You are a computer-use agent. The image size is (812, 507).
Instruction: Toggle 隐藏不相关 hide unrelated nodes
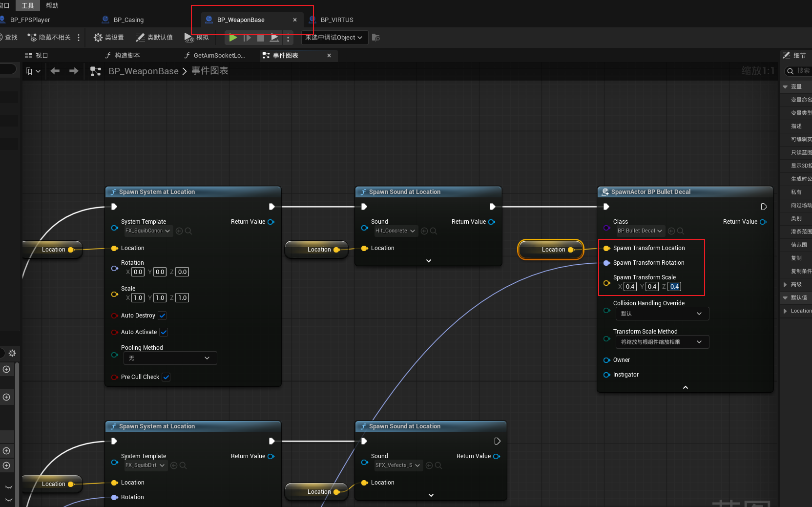[49, 38]
